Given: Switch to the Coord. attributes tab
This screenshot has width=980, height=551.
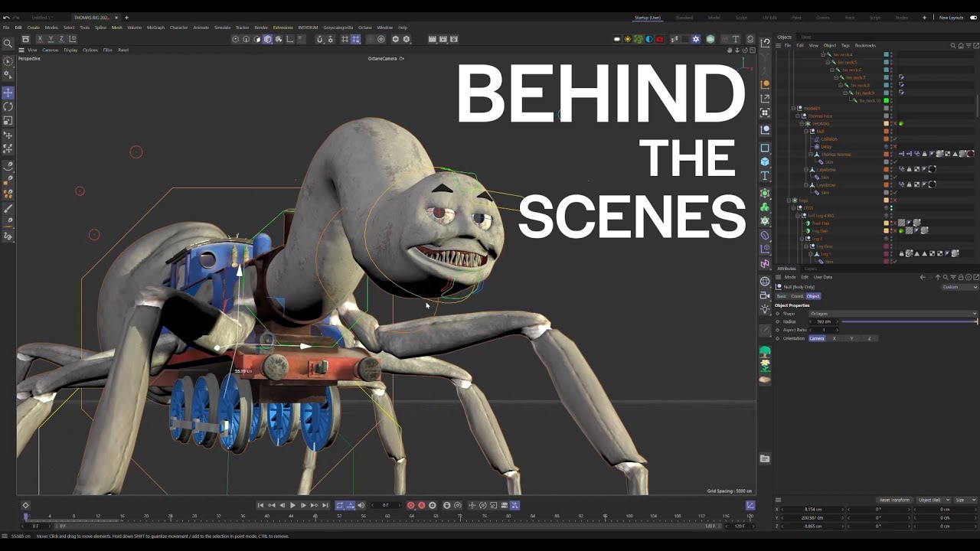Looking at the screenshot, I should [797, 296].
